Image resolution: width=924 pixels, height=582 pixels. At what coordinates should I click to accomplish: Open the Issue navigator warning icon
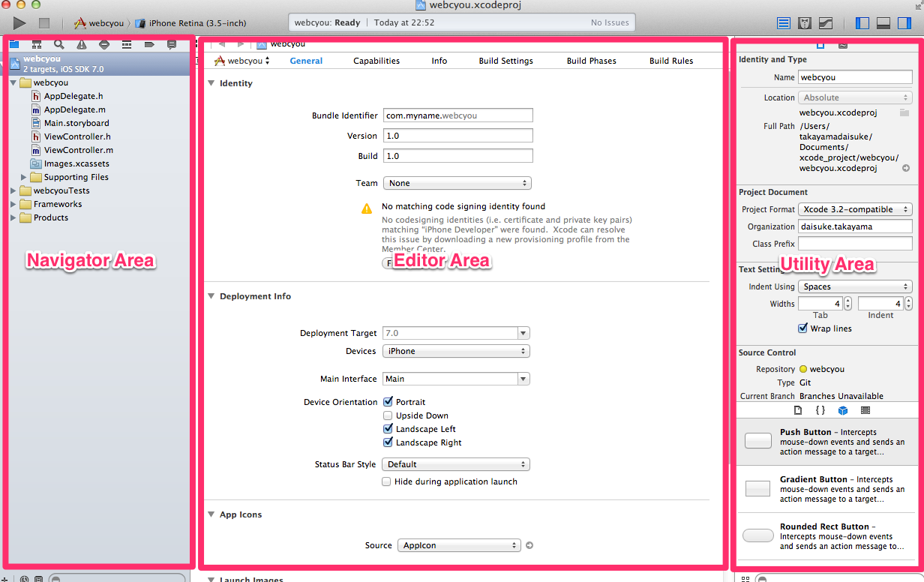tap(82, 45)
